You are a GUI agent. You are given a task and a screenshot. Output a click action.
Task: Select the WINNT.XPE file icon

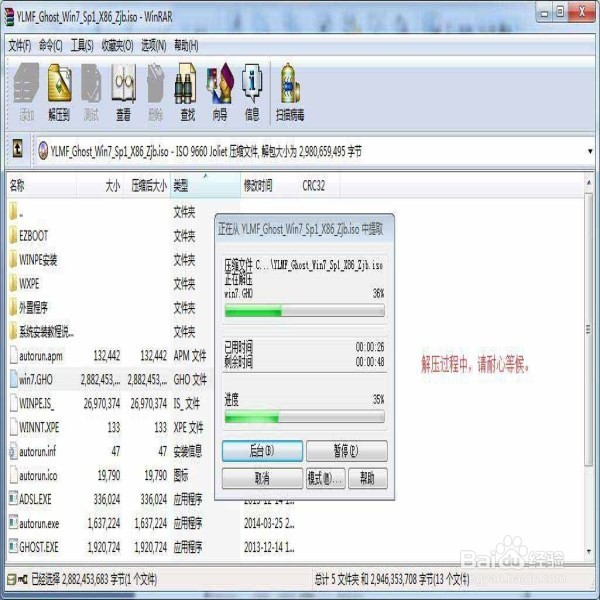(x=14, y=427)
